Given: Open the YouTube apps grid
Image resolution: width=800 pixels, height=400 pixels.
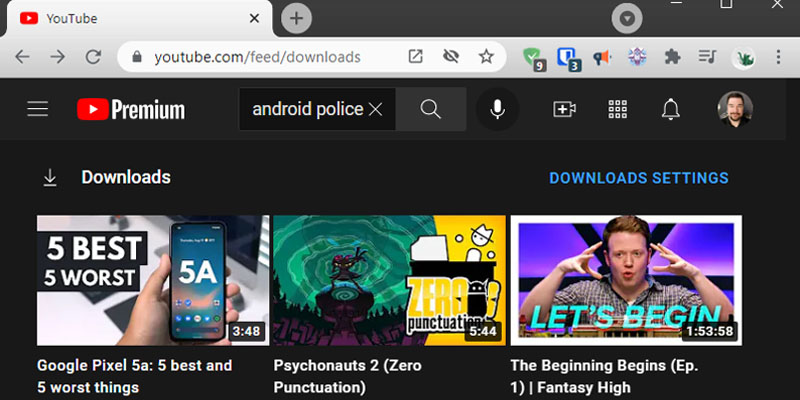Looking at the screenshot, I should coord(618,109).
